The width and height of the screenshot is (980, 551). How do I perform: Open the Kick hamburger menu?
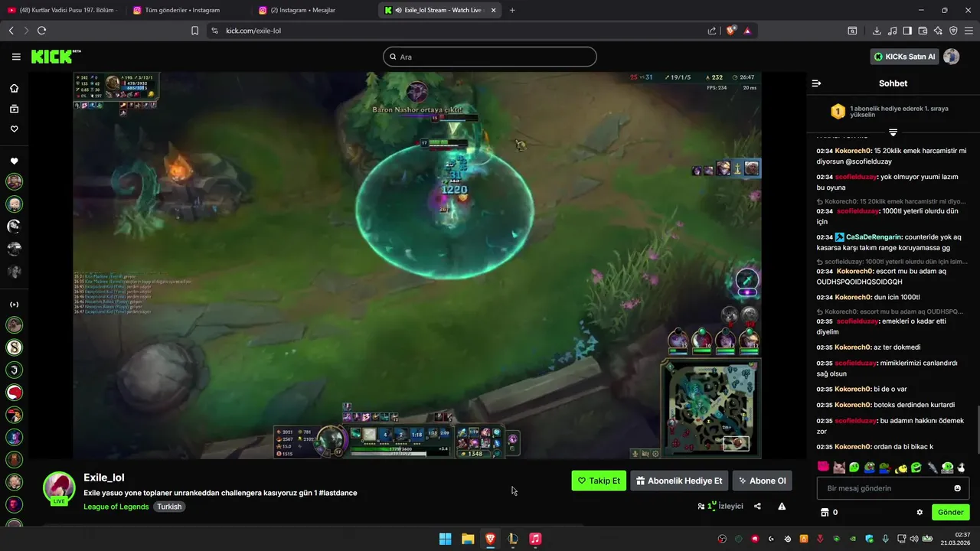point(16,57)
